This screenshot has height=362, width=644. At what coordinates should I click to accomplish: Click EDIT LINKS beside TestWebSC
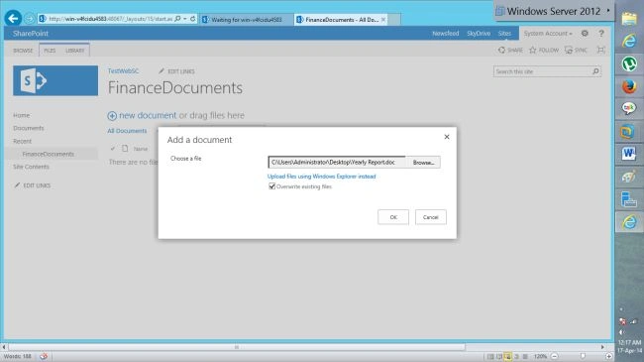point(176,71)
